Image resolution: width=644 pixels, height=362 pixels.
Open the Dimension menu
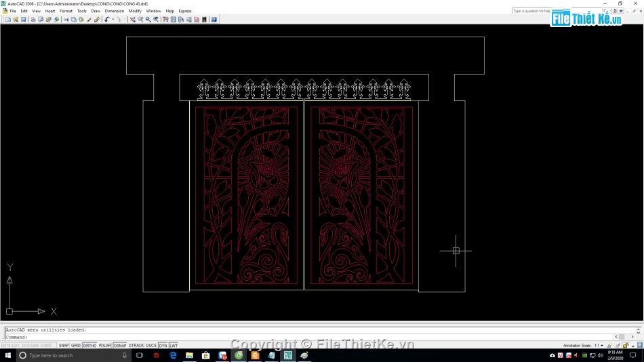pyautogui.click(x=114, y=11)
